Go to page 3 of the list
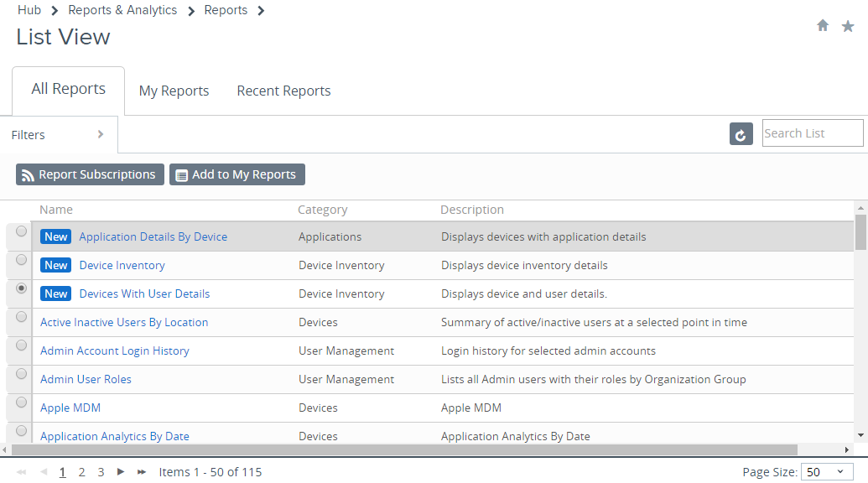 point(101,472)
